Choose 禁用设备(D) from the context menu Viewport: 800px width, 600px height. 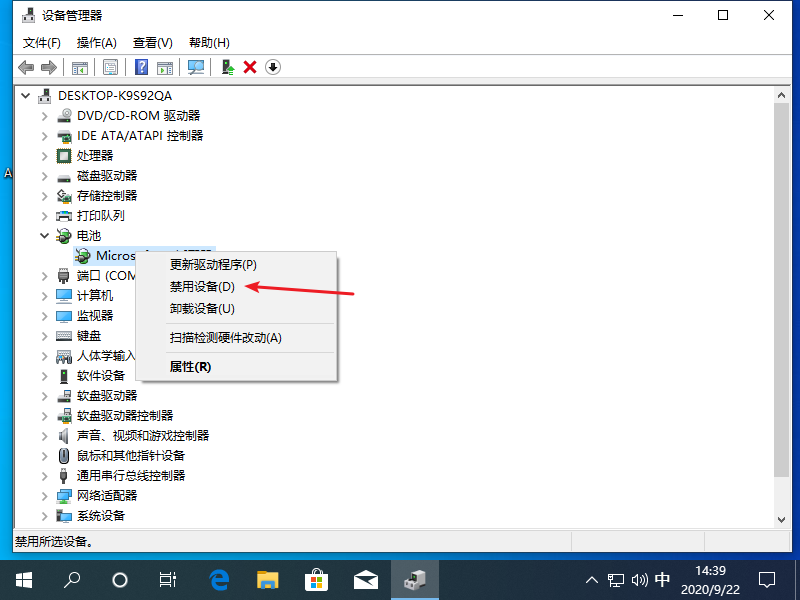(x=200, y=287)
